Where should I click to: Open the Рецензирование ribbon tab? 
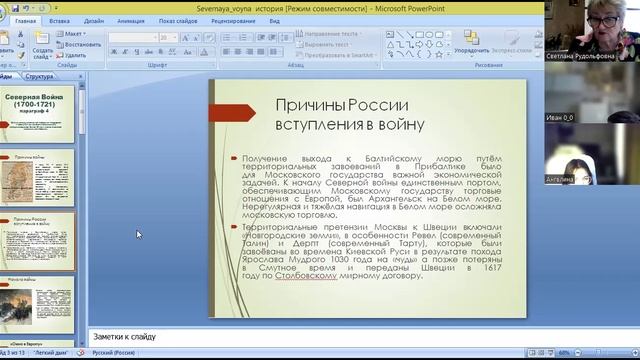pos(233,21)
